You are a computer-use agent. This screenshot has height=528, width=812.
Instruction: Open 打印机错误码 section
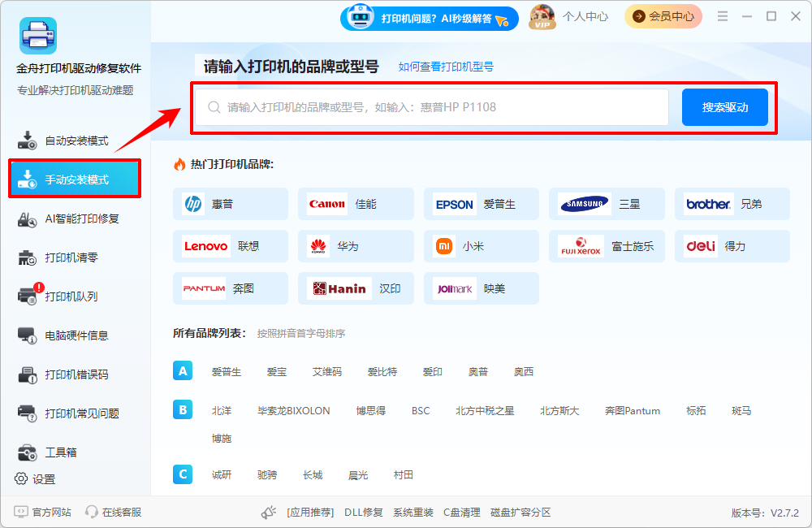coord(75,374)
